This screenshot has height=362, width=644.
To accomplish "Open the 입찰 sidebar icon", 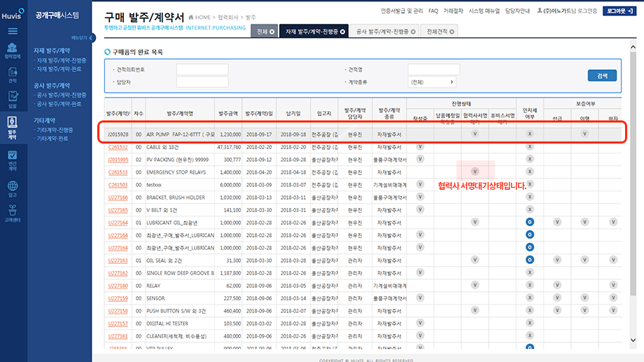I will click(13, 100).
